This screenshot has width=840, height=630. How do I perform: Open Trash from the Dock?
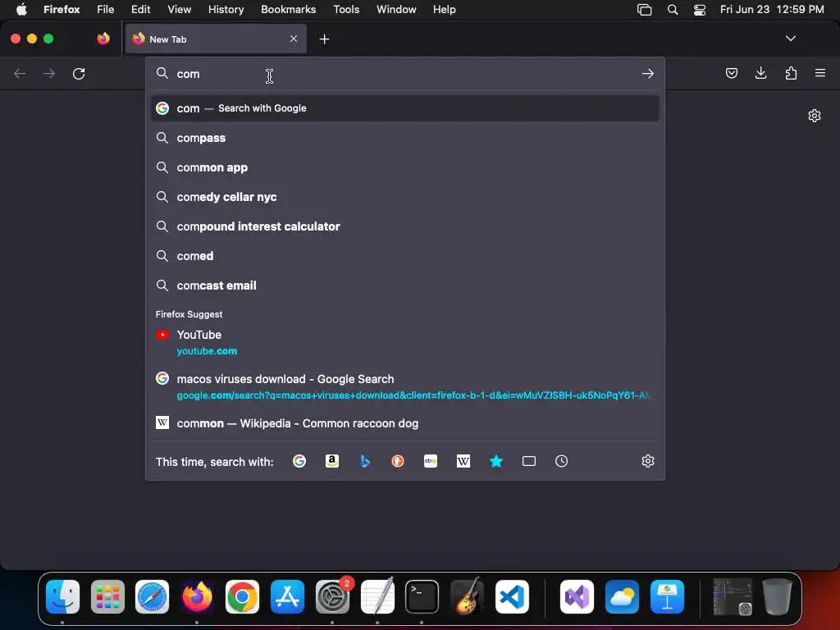(777, 596)
